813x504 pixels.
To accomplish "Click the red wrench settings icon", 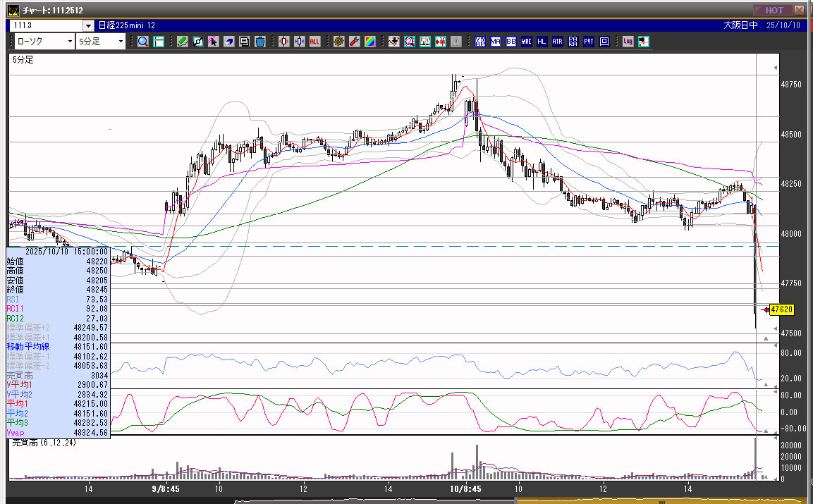I will pyautogui.click(x=354, y=42).
